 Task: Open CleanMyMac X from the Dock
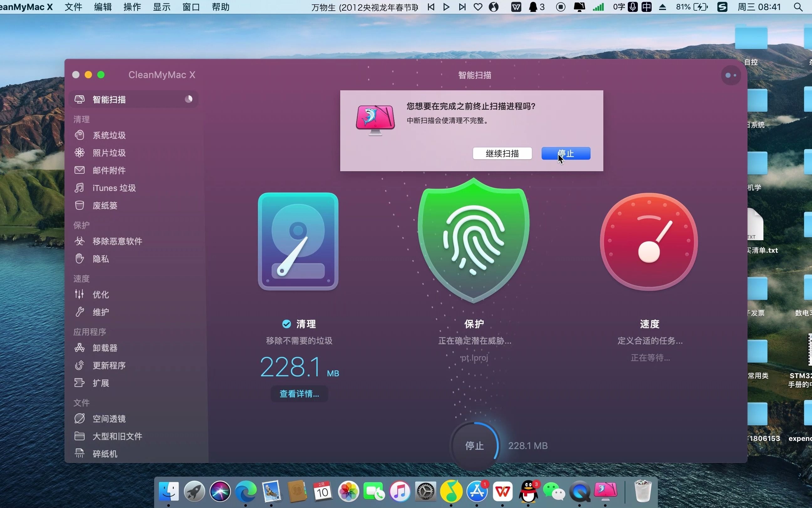tap(605, 491)
